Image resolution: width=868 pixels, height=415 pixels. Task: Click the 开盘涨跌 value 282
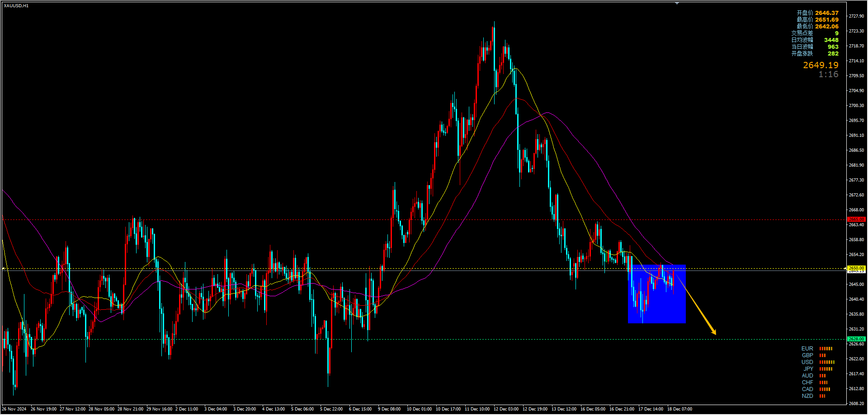pos(833,54)
